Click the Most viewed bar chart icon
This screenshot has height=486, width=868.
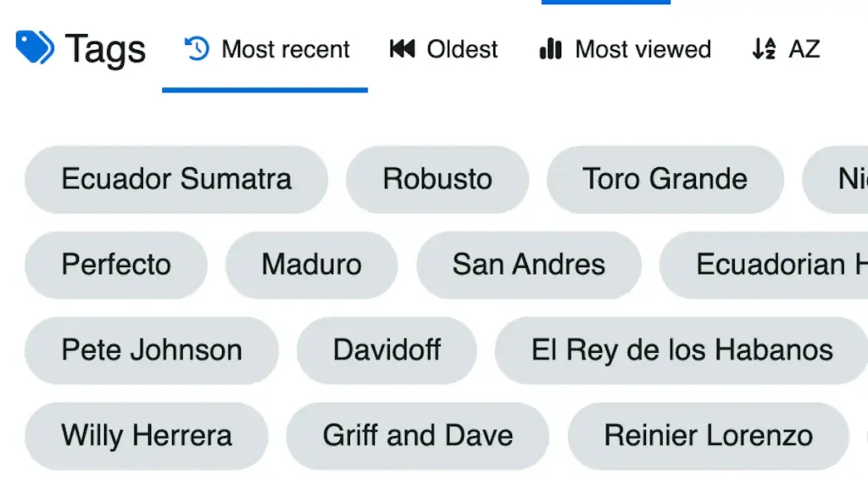point(551,49)
